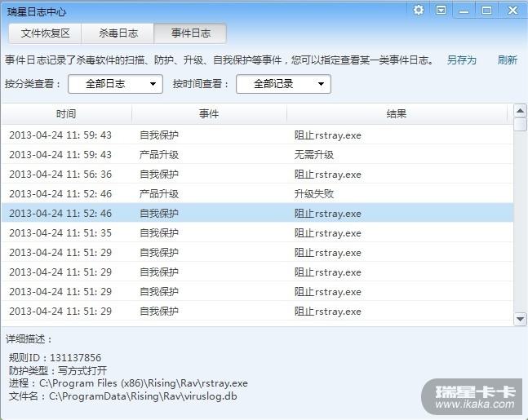This screenshot has width=528, height=420.
Task: Click 阻止rstray.exe result at 11:51:35
Action: click(x=327, y=233)
